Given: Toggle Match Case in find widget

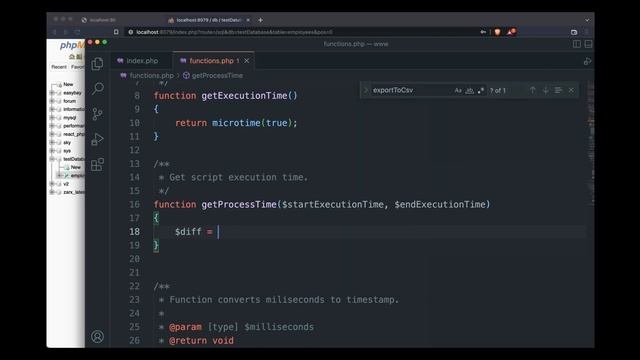Looking at the screenshot, I should (x=458, y=90).
